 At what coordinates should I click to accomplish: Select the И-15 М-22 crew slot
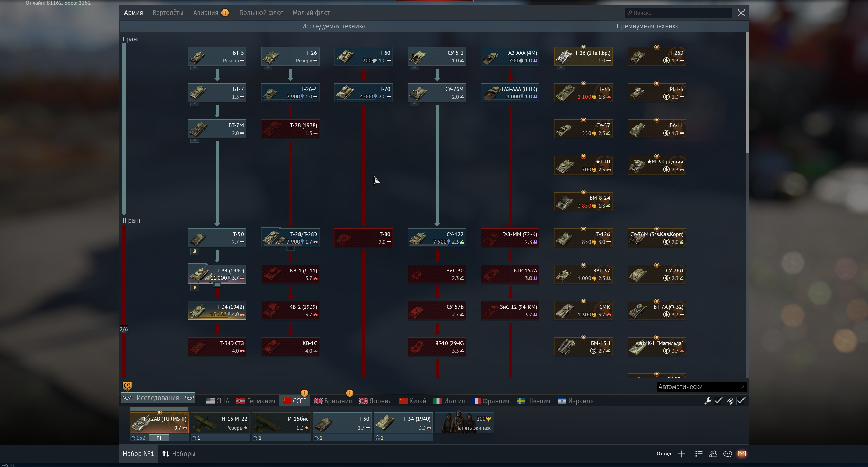click(x=220, y=423)
